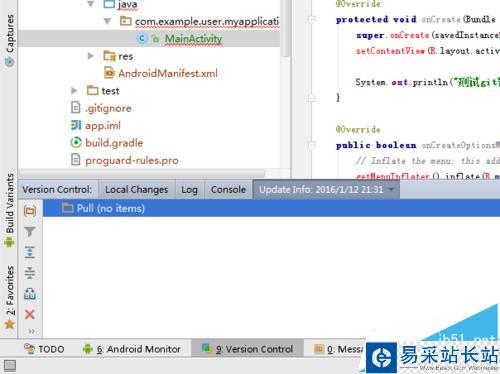This screenshot has height=374, width=500.
Task: Click Expand All icon in toolbar
Action: 30,252
